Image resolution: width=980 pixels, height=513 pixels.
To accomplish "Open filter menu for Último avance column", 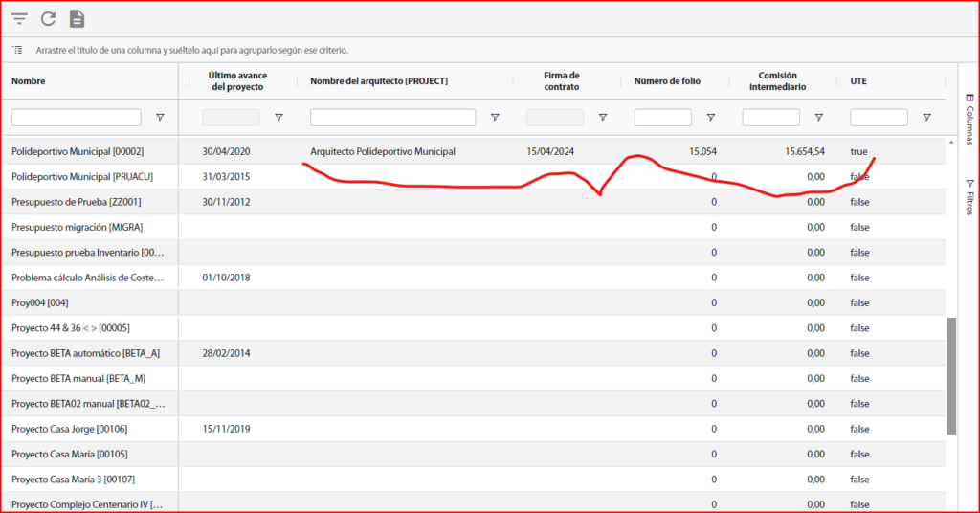I will pyautogui.click(x=278, y=118).
